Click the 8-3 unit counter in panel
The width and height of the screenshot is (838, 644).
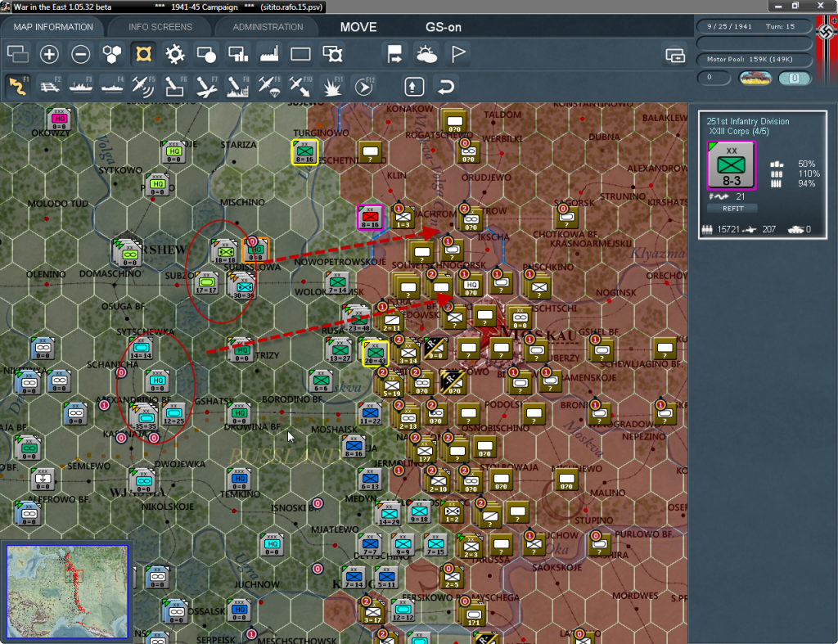[731, 165]
